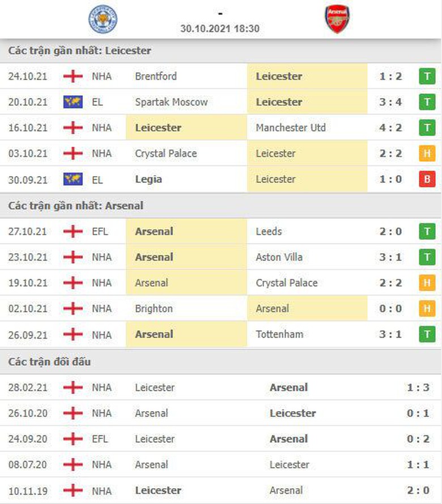Click the orange H badge for Brighton match
Viewport: 442px width, 504px height.
coord(427,309)
